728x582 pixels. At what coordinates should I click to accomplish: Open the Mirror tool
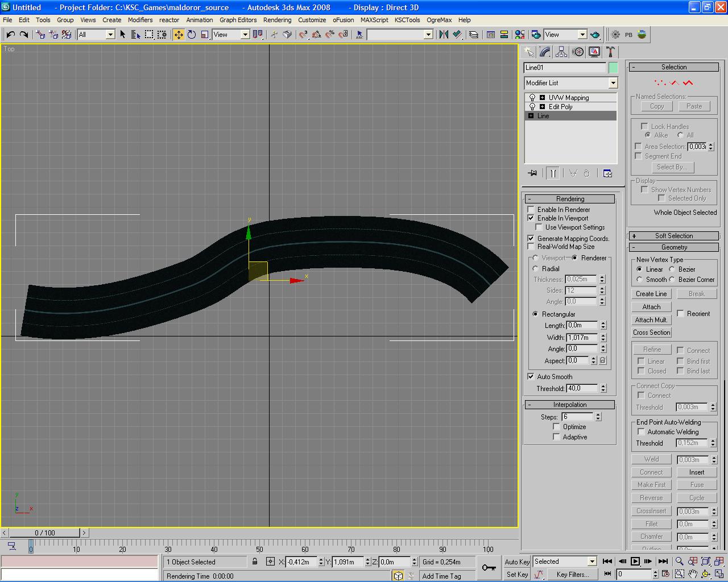click(x=444, y=35)
